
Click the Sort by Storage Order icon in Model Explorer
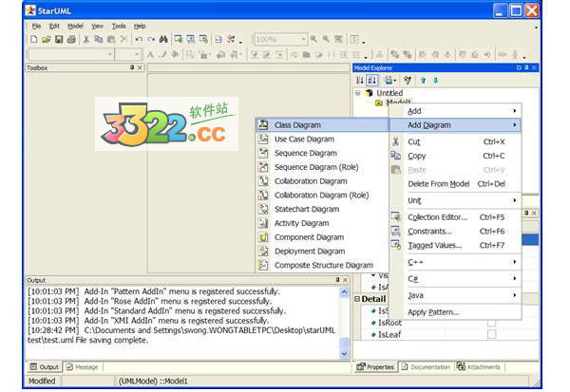(x=359, y=81)
